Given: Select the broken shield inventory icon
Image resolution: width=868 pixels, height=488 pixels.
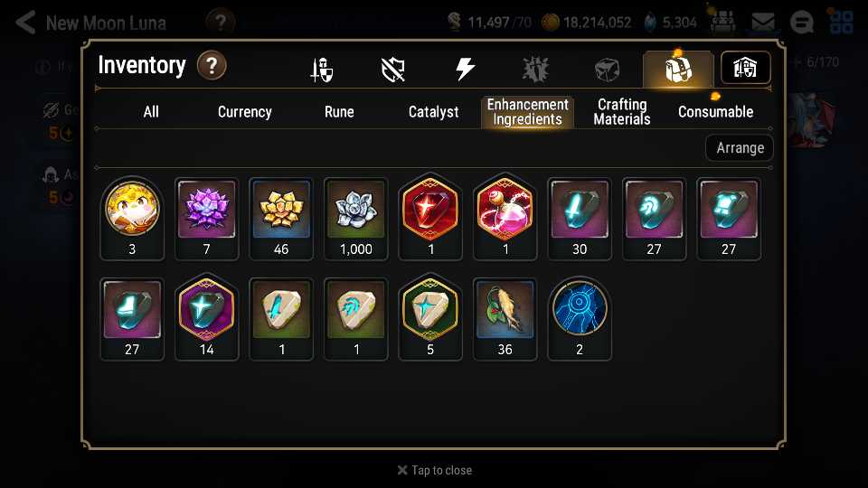Looking at the screenshot, I should [x=393, y=70].
